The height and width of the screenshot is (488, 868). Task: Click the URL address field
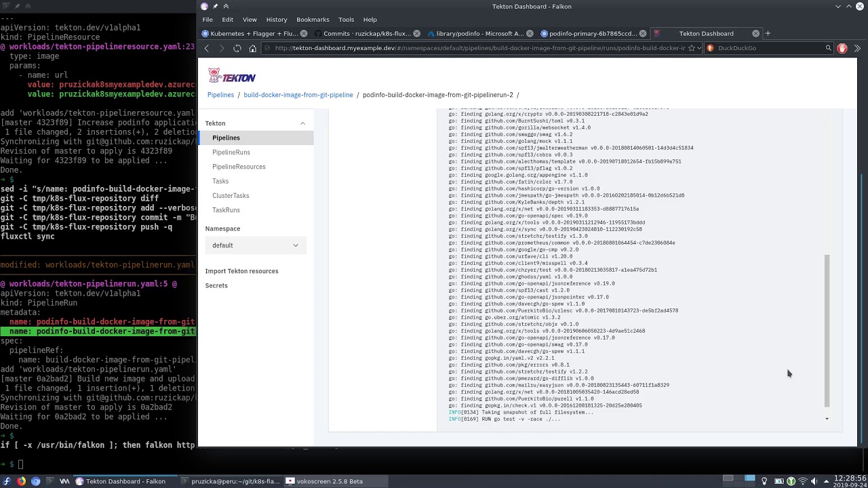pyautogui.click(x=480, y=48)
